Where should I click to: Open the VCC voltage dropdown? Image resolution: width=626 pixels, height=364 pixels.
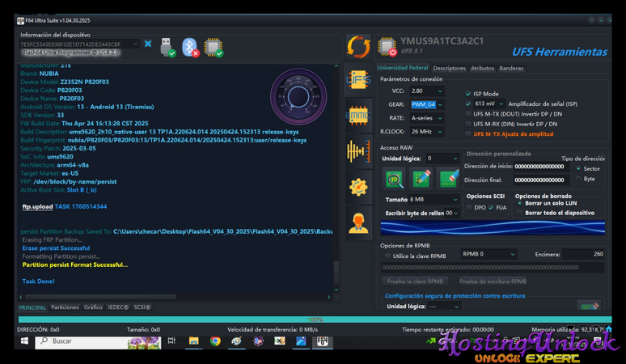[x=427, y=91]
